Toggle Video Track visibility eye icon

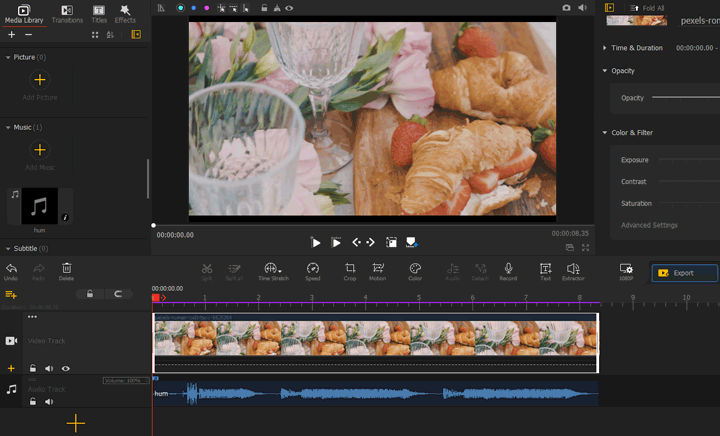pos(65,369)
